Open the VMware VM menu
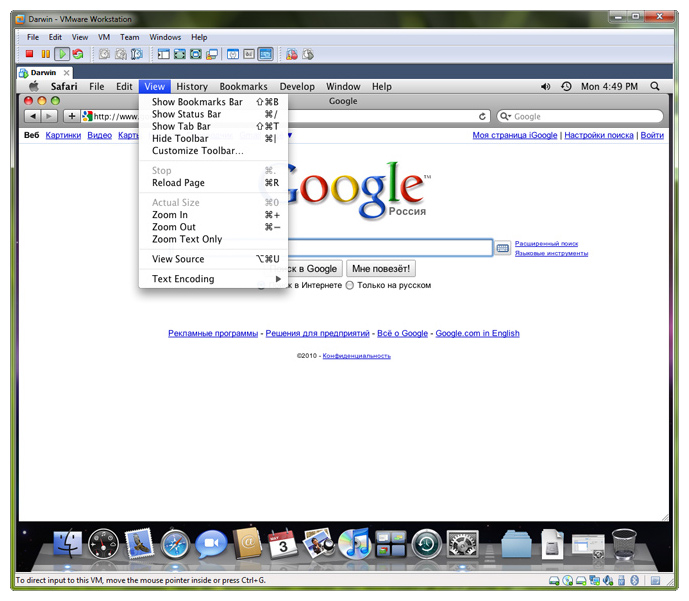689x601 pixels. click(x=104, y=37)
